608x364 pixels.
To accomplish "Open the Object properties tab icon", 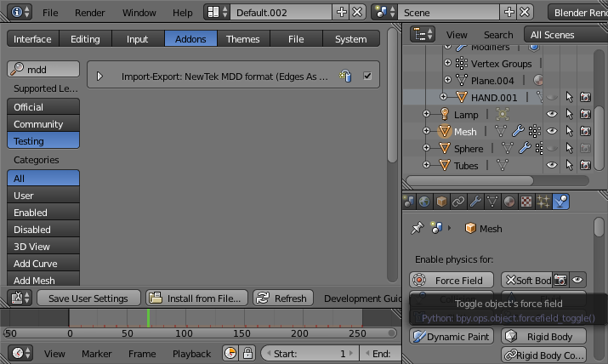I will (441, 202).
